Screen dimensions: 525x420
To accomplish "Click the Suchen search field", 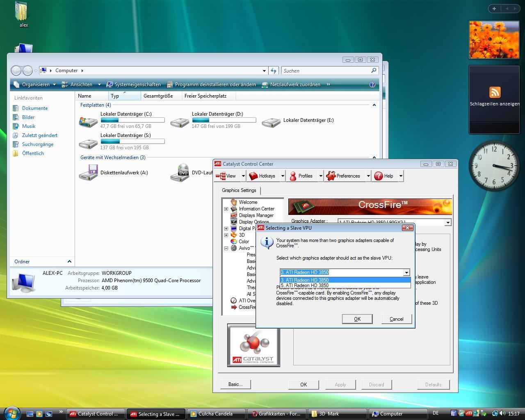I will (326, 71).
